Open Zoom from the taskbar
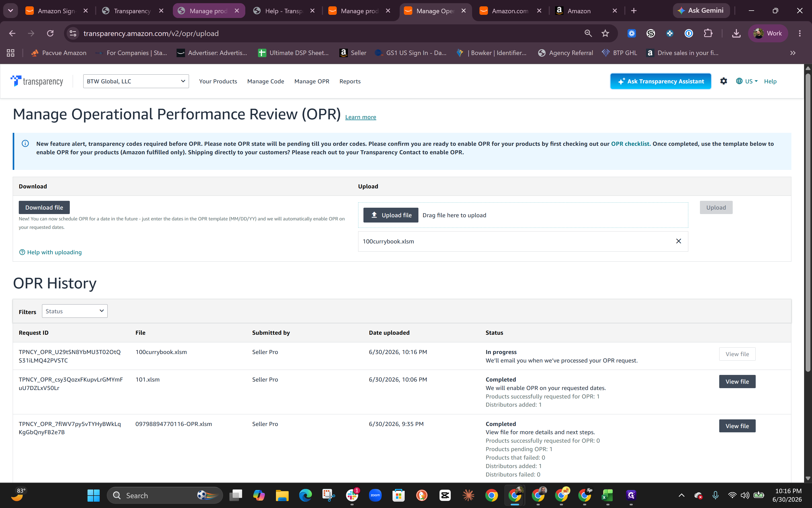Viewport: 812px width, 508px height. (x=375, y=495)
